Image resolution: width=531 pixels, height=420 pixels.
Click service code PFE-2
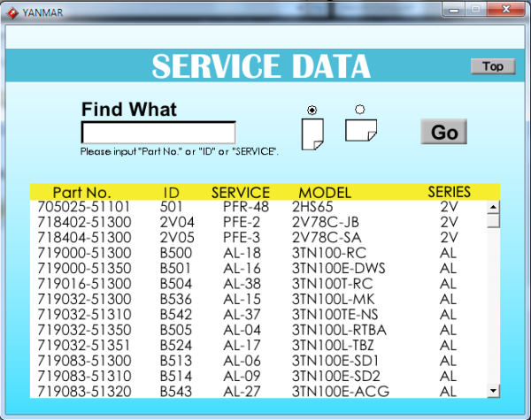(242, 222)
